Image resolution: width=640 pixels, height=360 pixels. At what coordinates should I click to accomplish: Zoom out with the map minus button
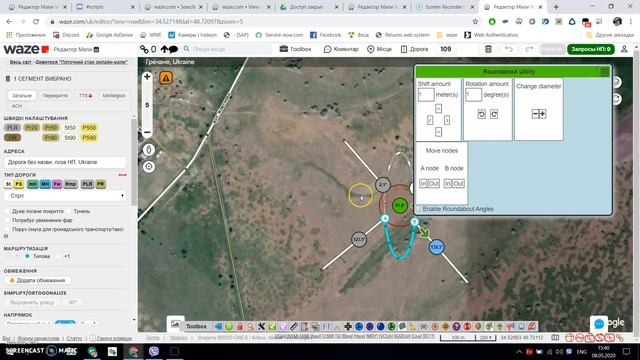147,132
